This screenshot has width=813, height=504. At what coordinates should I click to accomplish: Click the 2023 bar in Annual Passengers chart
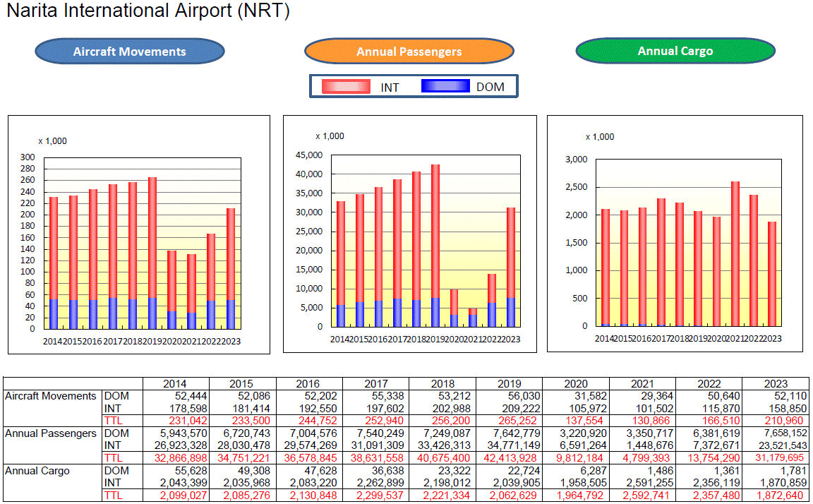511,267
